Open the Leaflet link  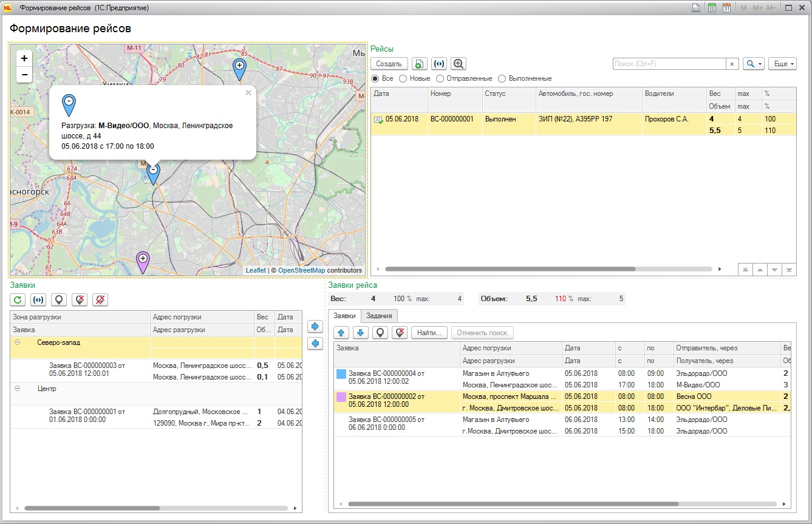coord(256,270)
